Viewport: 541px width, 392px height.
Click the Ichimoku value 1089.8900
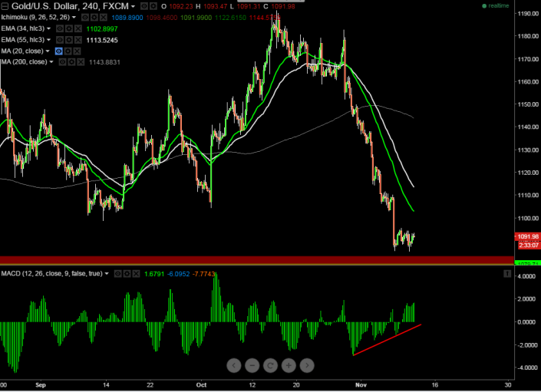[x=127, y=18]
